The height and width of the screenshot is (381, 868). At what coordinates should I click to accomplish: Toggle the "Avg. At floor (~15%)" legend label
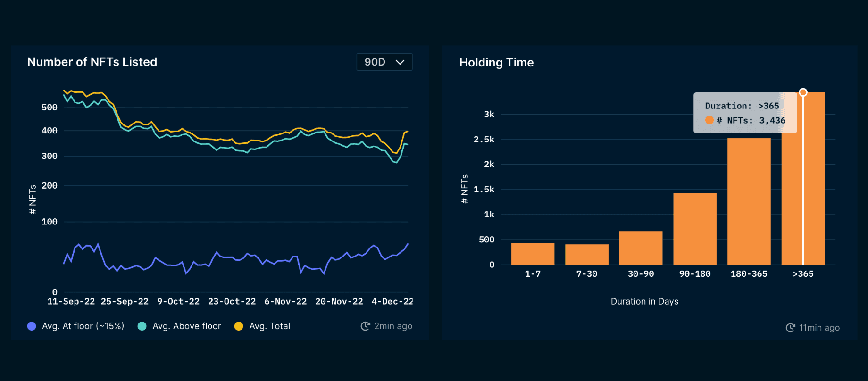[83, 326]
